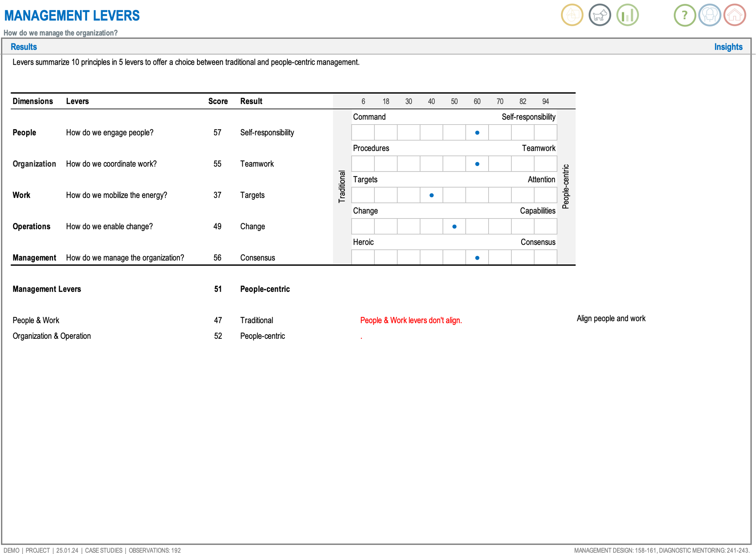Screen dimensions: 756x554
Task: Click the 52 score for Organization & Operation
Action: [218, 336]
